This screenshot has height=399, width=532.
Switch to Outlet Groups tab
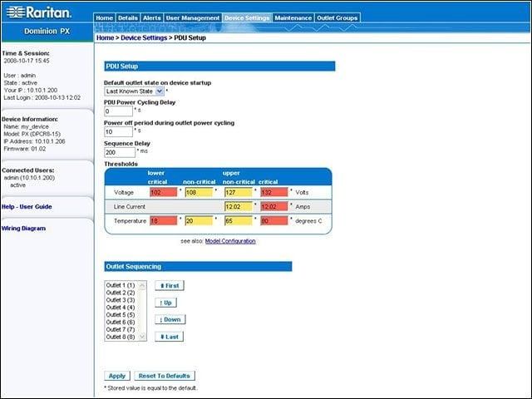[337, 18]
